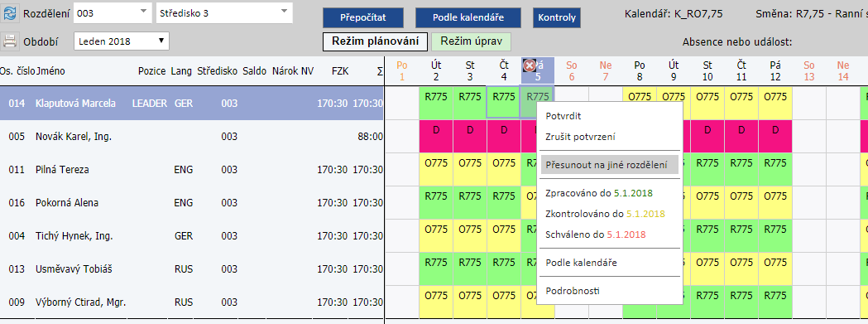The width and height of the screenshot is (868, 324).
Task: Select Pilná Tereza's yellow O775 cell on Tuesday 2
Action: coord(436,169)
